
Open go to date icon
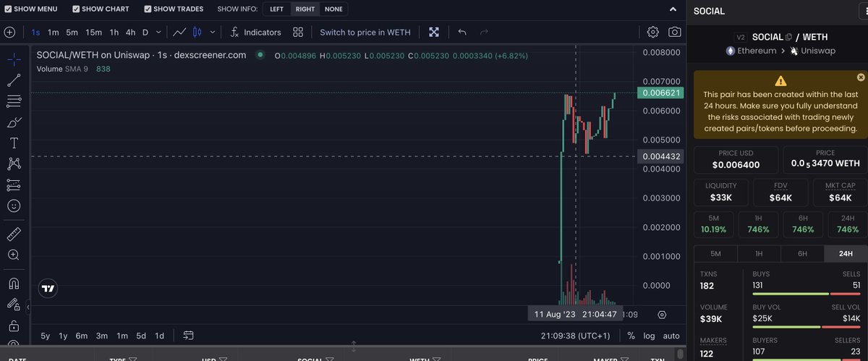click(x=189, y=336)
